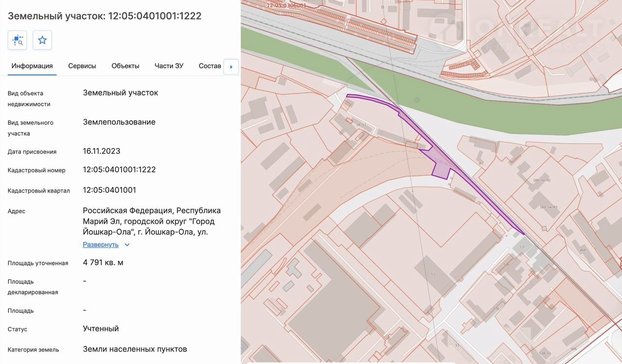Open the Объекты tab
The width and height of the screenshot is (622, 364).
pos(125,66)
